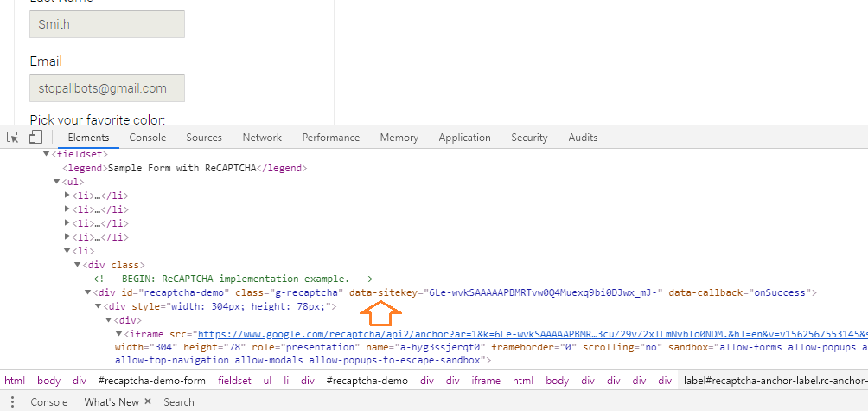Toggle the device toolbar icon
Viewport: 868px width, 411px height.
click(35, 138)
